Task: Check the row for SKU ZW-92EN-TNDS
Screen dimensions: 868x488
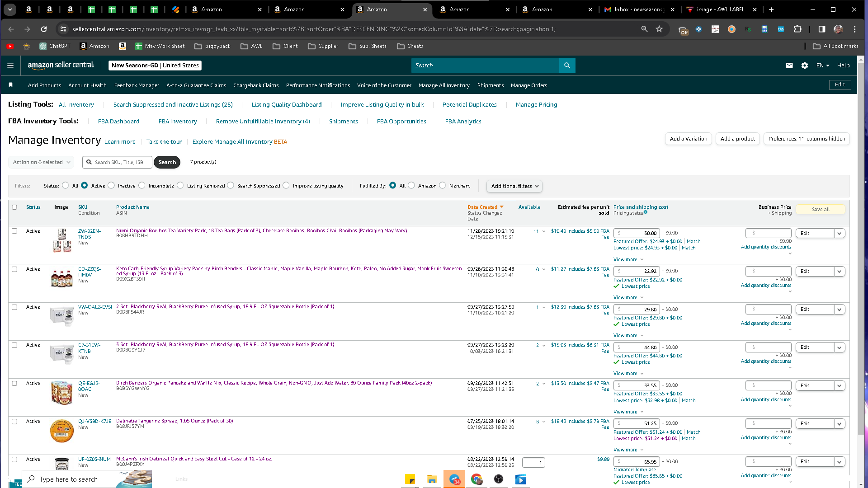Action: (14, 231)
